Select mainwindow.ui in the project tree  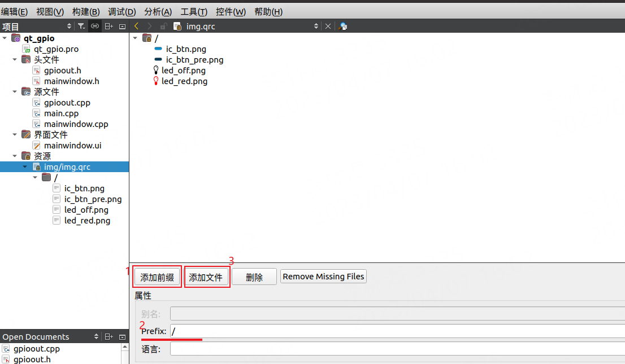click(x=72, y=146)
